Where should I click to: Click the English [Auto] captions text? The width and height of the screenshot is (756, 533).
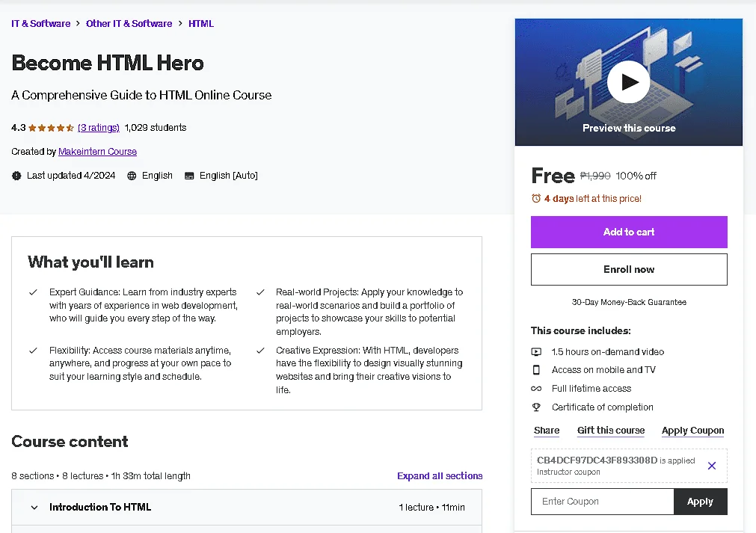pos(229,176)
